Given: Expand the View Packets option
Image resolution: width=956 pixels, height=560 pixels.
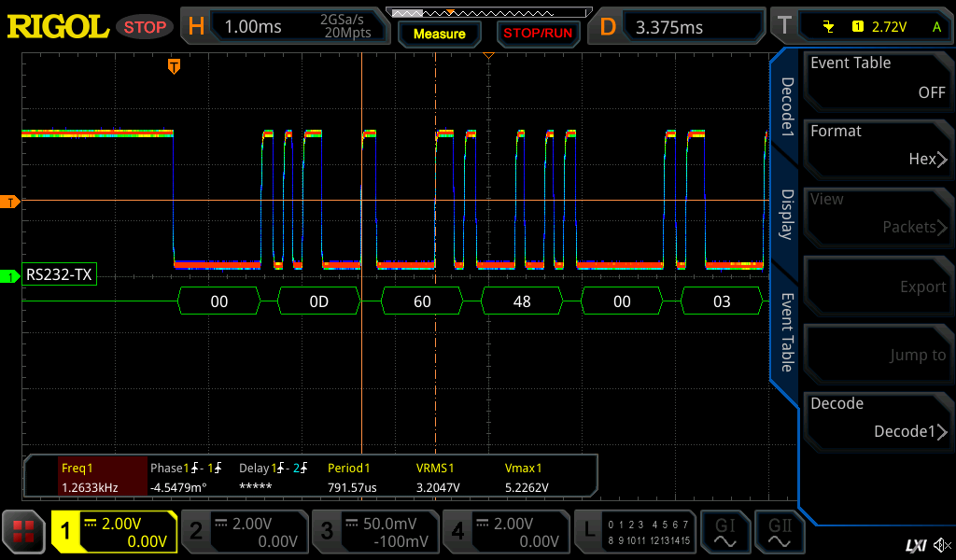Looking at the screenshot, I should 877,214.
